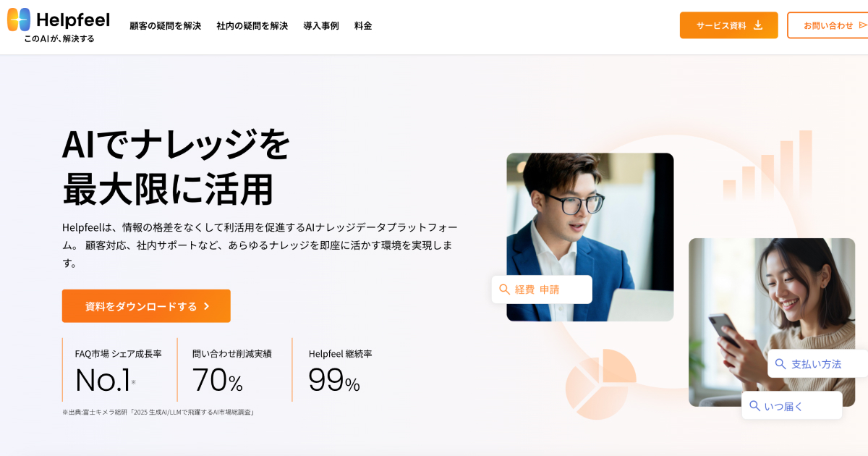Viewport: 868px width, 456px height.
Task: Open the 顧客の疑問を解決 menu
Action: [166, 25]
